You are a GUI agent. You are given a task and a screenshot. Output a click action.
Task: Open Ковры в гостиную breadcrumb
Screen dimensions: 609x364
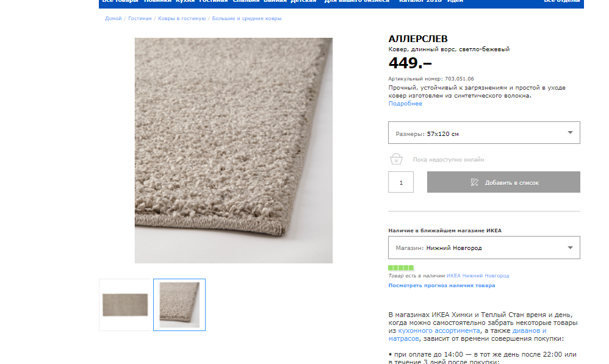(x=182, y=19)
